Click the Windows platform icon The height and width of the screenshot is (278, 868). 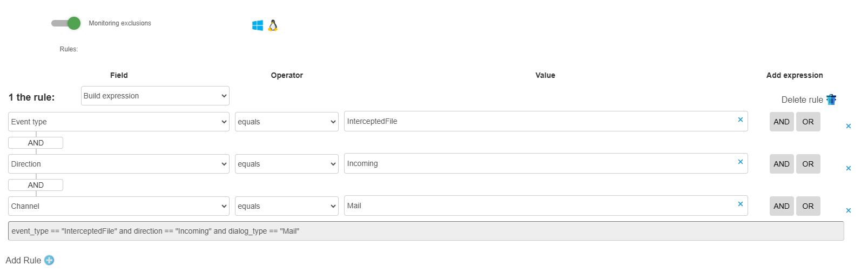click(258, 25)
